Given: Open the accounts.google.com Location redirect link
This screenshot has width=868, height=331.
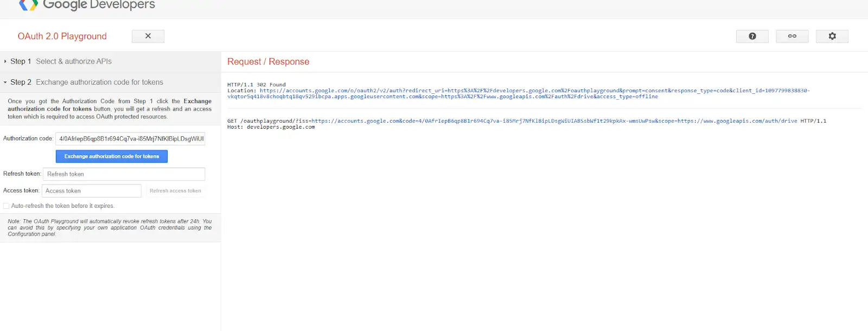Looking at the screenshot, I should pos(519,93).
